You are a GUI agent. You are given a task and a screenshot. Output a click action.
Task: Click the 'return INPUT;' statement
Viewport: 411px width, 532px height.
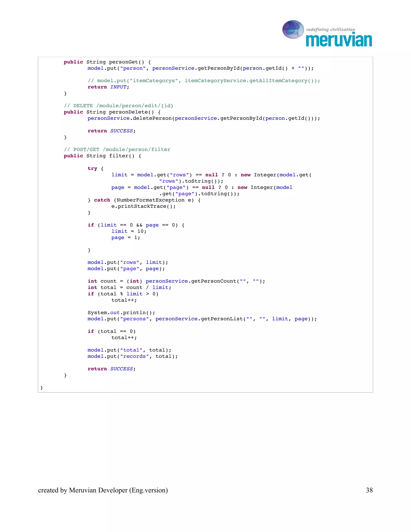[108, 87]
